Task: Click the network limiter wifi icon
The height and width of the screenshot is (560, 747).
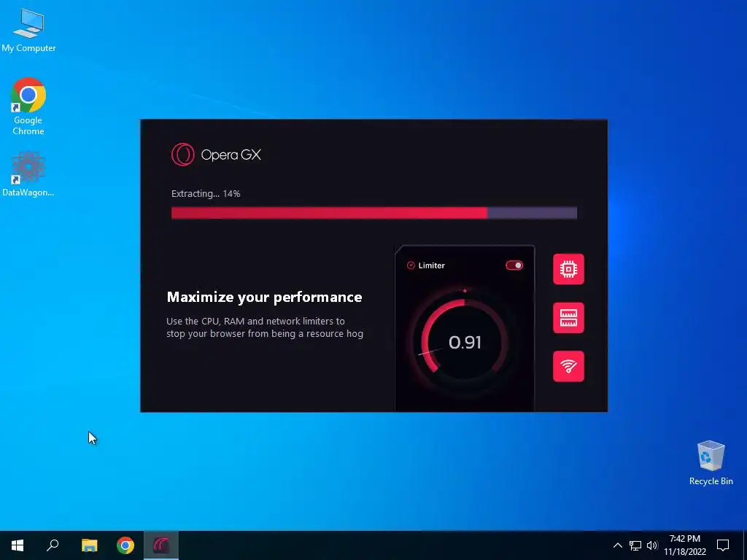Action: [x=568, y=366]
